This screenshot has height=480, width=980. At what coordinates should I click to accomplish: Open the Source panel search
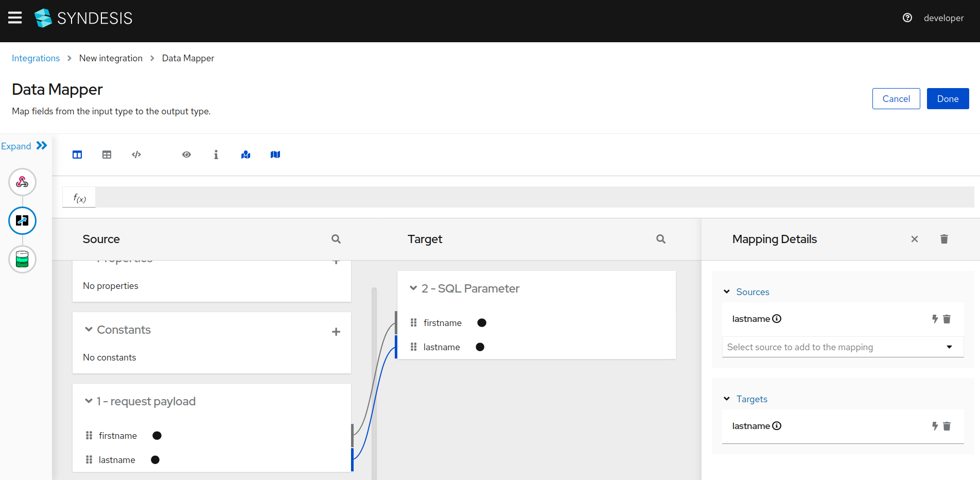336,239
